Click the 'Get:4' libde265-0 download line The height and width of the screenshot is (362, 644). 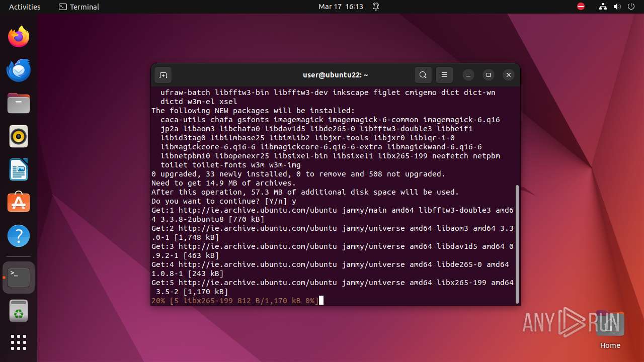pyautogui.click(x=330, y=269)
